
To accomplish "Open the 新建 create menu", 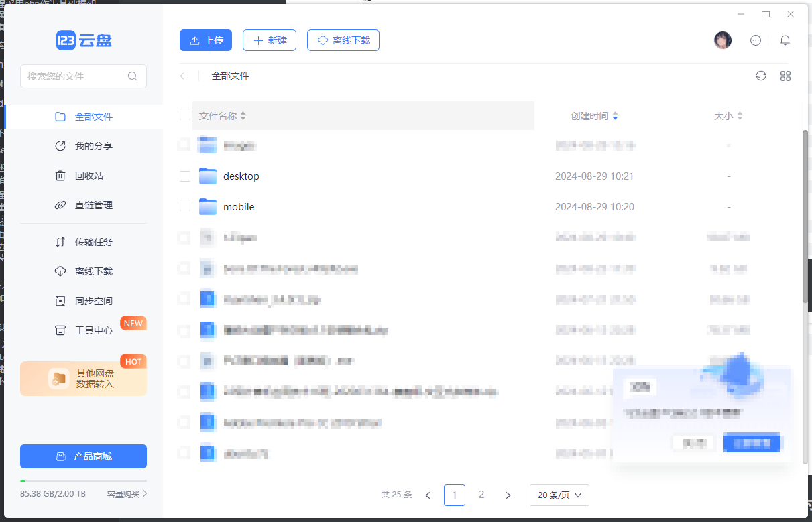I will pyautogui.click(x=269, y=40).
